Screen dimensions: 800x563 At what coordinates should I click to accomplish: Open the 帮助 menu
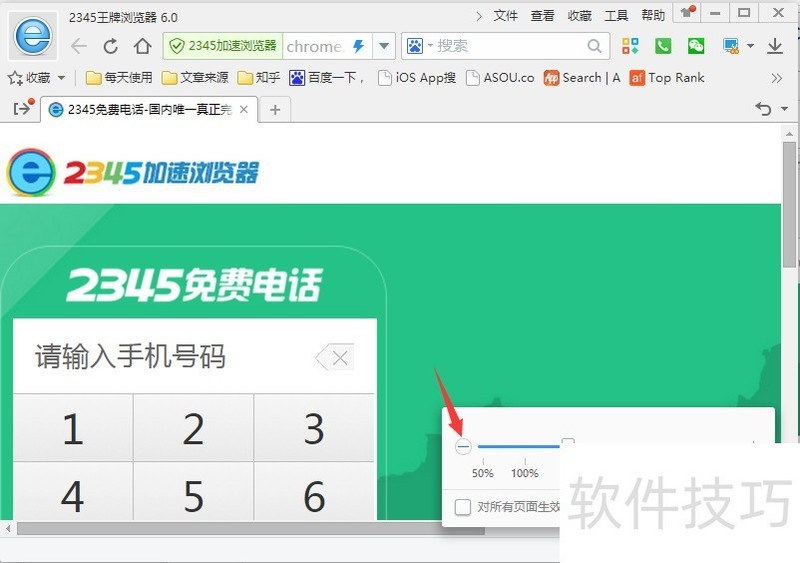click(x=653, y=16)
